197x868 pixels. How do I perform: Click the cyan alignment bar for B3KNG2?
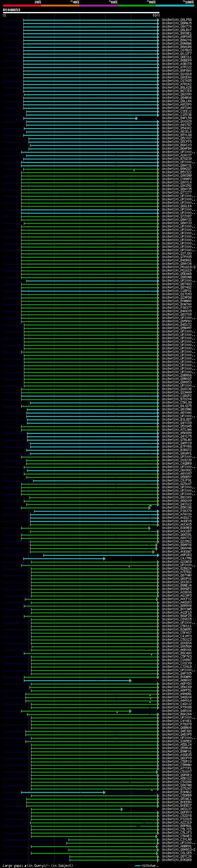click(63, 792)
